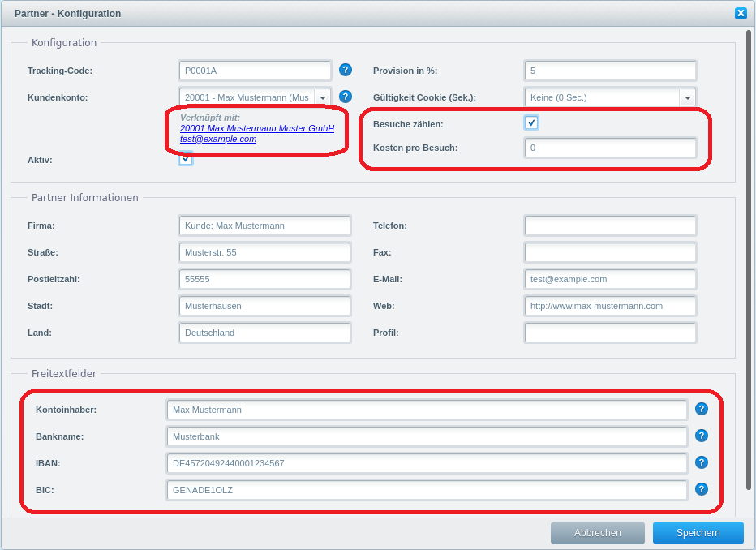
Task: Click the IBAN field help icon
Action: click(702, 462)
